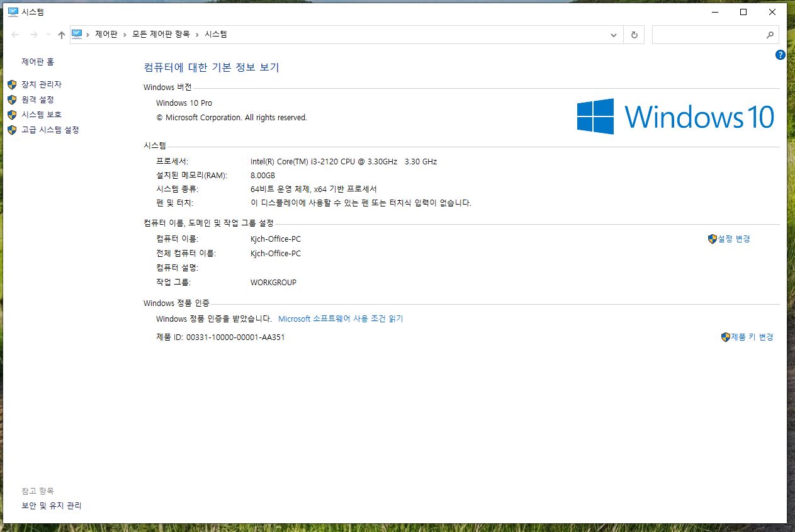Click the 펜 및 터치 description text
The image size is (795, 532).
point(361,203)
